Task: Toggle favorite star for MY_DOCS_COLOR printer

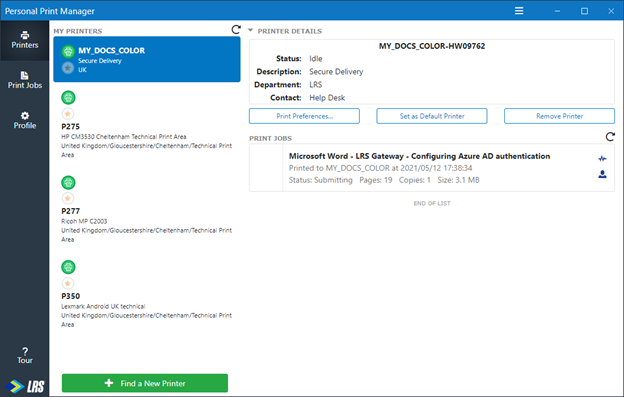Action: pyautogui.click(x=68, y=68)
